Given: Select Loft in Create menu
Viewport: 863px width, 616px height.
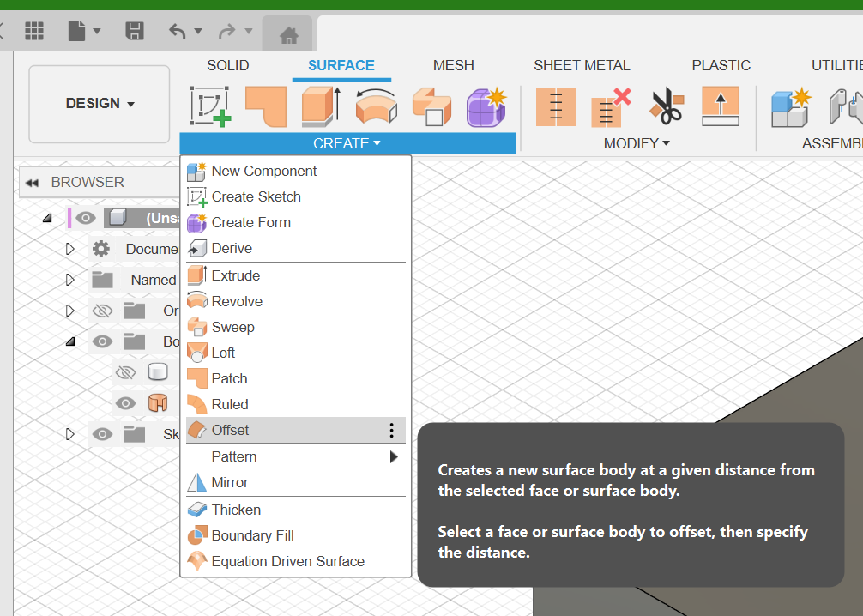Looking at the screenshot, I should point(296,353).
